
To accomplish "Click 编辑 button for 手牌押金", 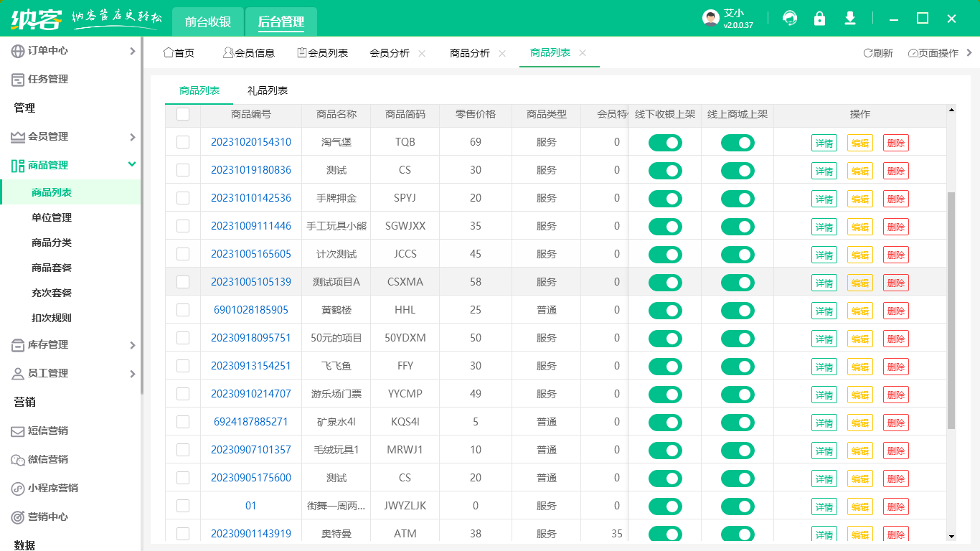I will tap(860, 199).
